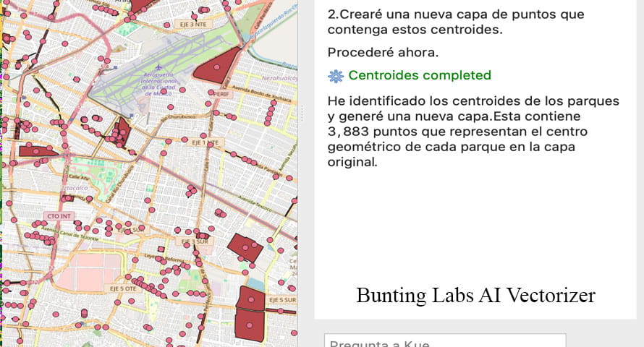
Task: Click the Avenida Canal de Tezontle label
Action: pyautogui.click(x=69, y=233)
